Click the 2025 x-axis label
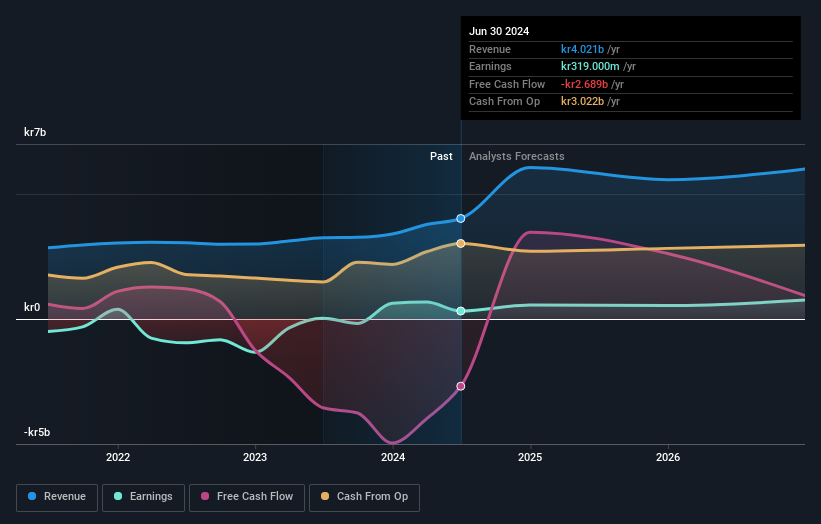 tap(530, 457)
